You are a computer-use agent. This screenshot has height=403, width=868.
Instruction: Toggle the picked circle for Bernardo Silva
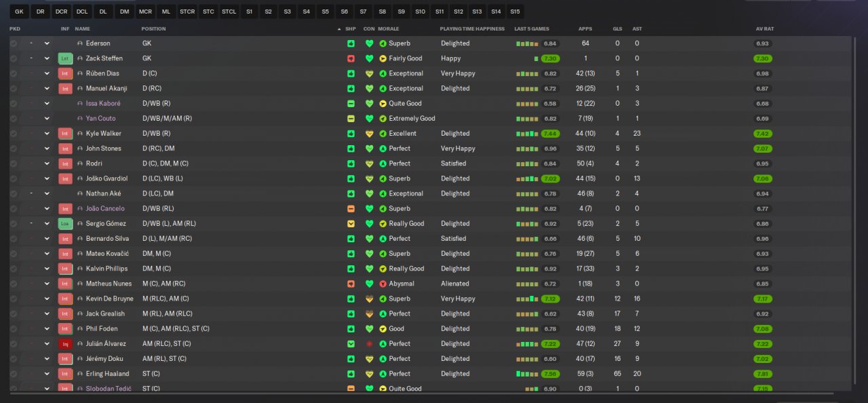pyautogui.click(x=14, y=238)
